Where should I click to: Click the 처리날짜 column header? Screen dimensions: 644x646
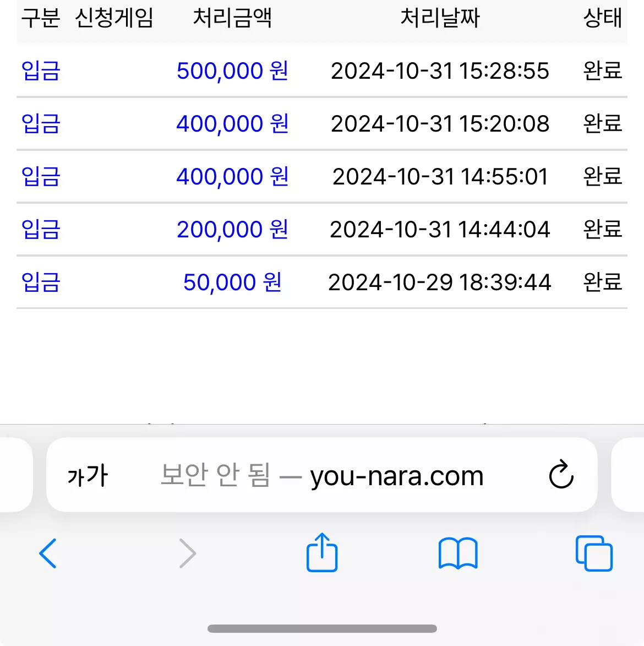click(440, 18)
